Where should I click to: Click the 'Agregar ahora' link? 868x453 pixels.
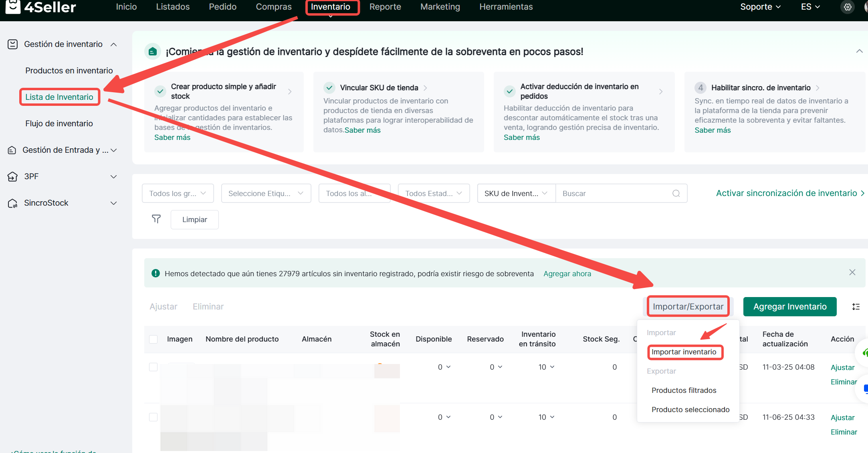point(567,274)
